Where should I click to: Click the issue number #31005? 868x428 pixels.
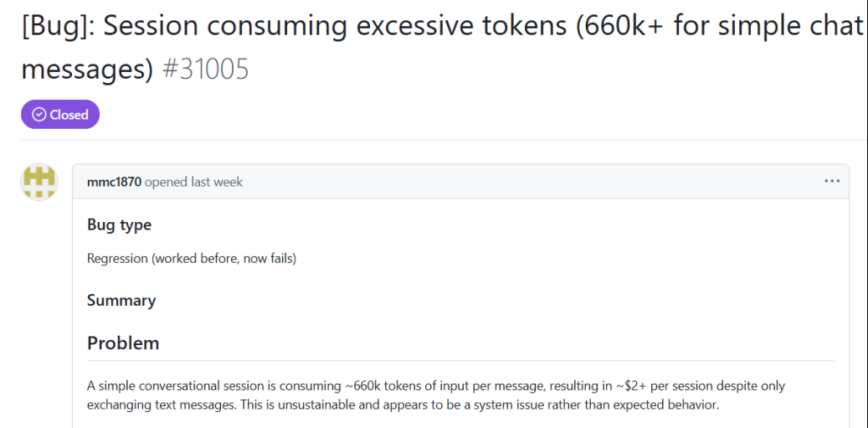pos(205,69)
